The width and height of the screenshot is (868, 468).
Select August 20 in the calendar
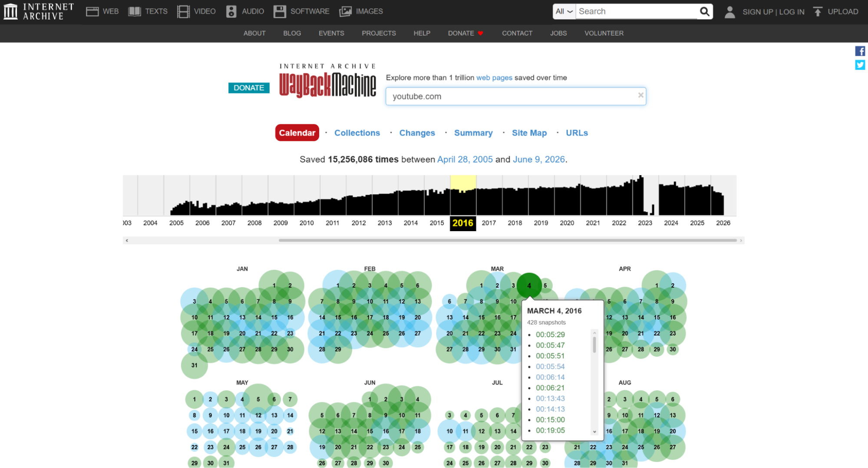(673, 431)
